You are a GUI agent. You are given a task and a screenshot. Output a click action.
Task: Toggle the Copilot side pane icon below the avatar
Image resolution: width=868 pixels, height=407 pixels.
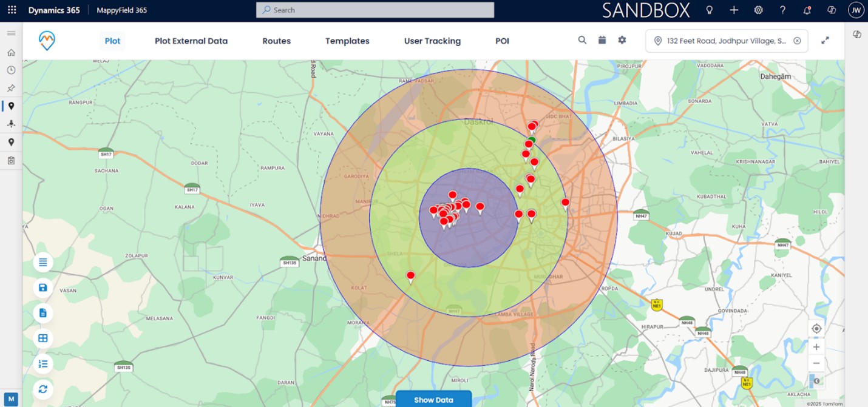tap(857, 35)
